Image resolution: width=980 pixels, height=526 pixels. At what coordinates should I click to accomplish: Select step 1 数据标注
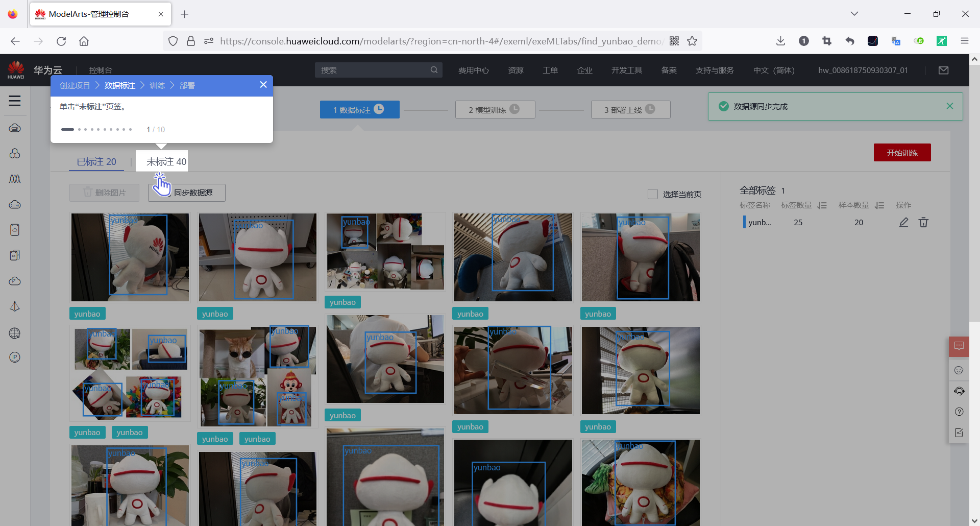[359, 109]
